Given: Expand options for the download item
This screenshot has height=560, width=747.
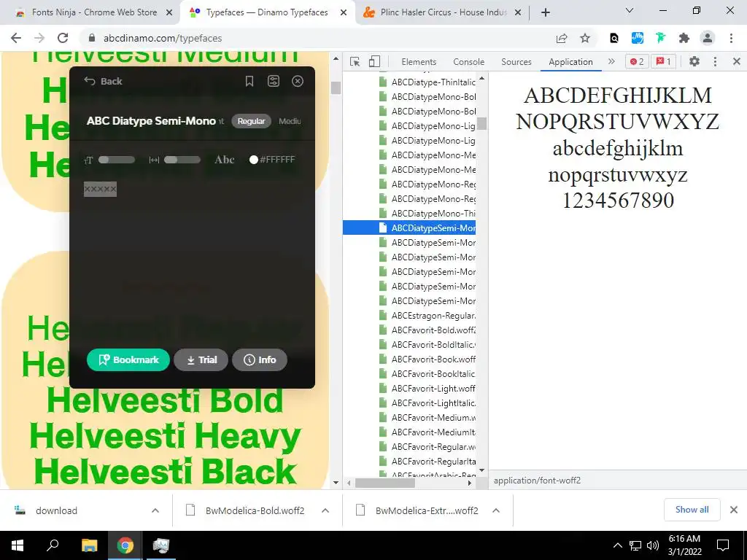Looking at the screenshot, I should pyautogui.click(x=155, y=510).
